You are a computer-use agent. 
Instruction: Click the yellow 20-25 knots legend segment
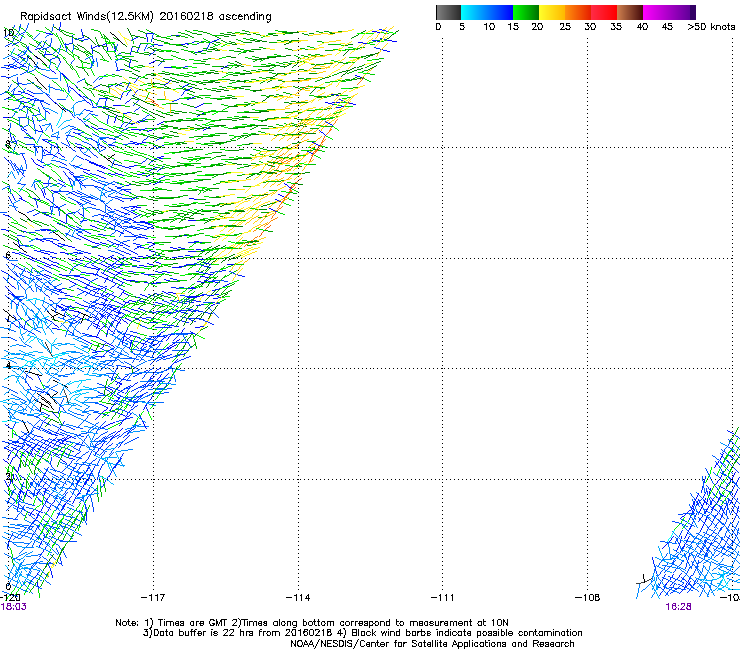tap(552, 12)
